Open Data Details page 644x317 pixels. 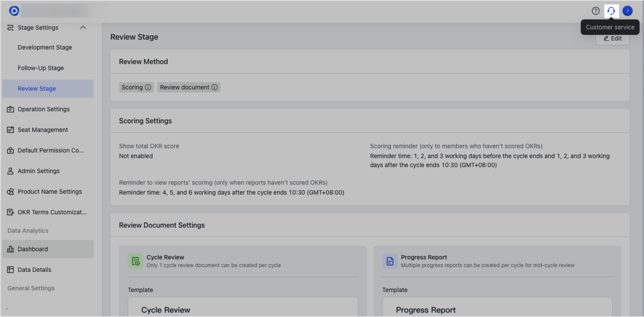(34, 270)
